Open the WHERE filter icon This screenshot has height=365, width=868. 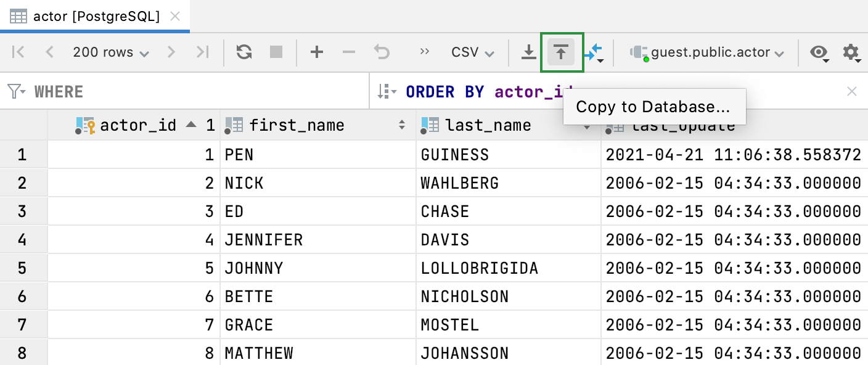pos(18,91)
